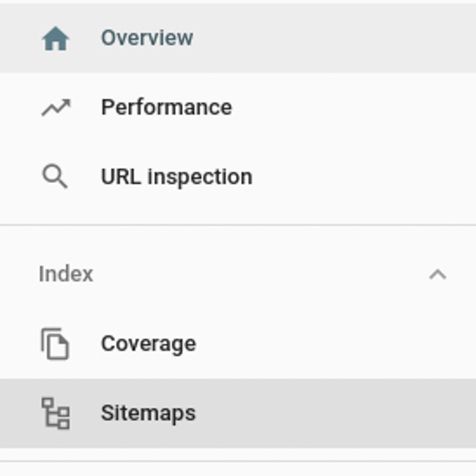Screen dimensions: 476x476
Task: Open the Performance report text link
Action: tap(166, 108)
